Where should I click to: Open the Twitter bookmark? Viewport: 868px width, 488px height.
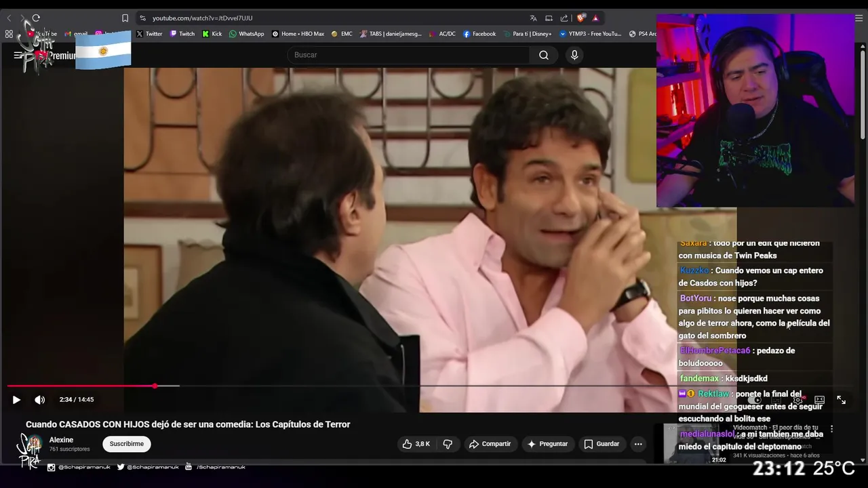pyautogui.click(x=149, y=34)
